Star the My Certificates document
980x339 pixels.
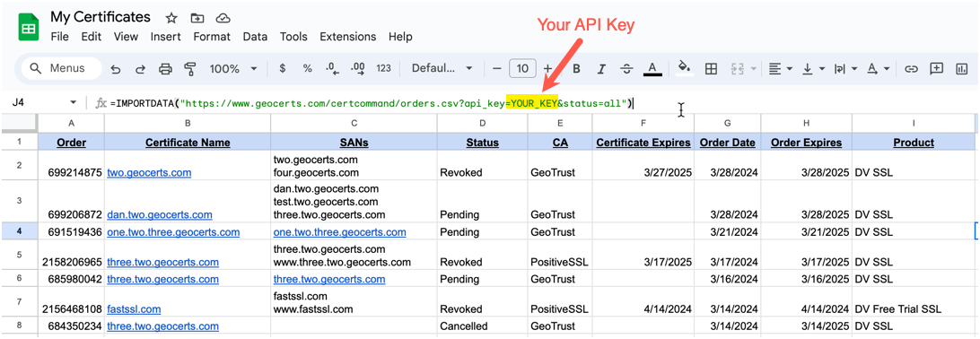[x=171, y=17]
